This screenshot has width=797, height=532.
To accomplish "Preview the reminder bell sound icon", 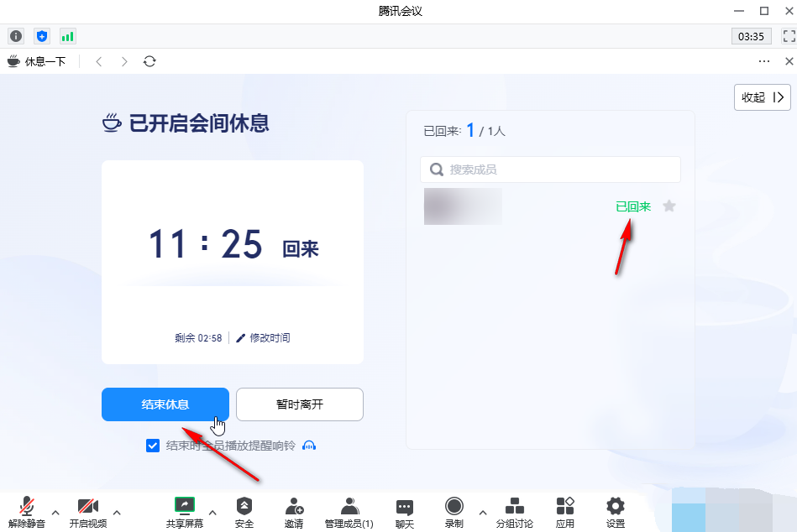I will pyautogui.click(x=309, y=446).
